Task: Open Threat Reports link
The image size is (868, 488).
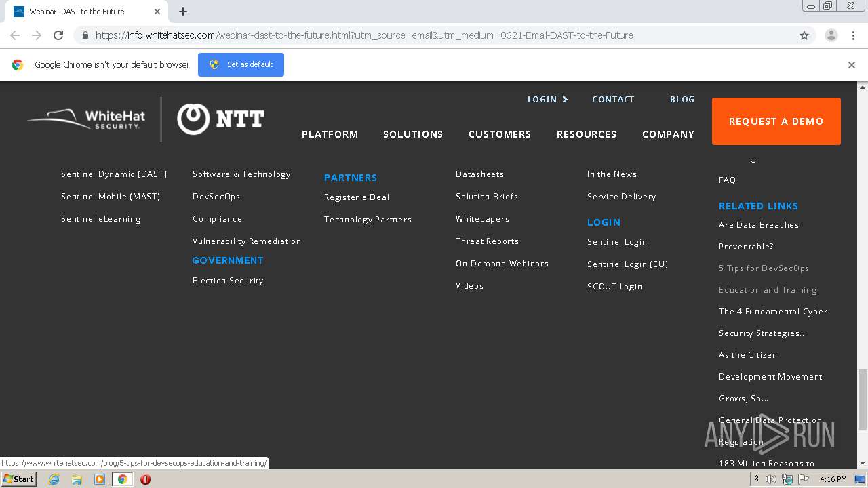Action: [x=487, y=241]
